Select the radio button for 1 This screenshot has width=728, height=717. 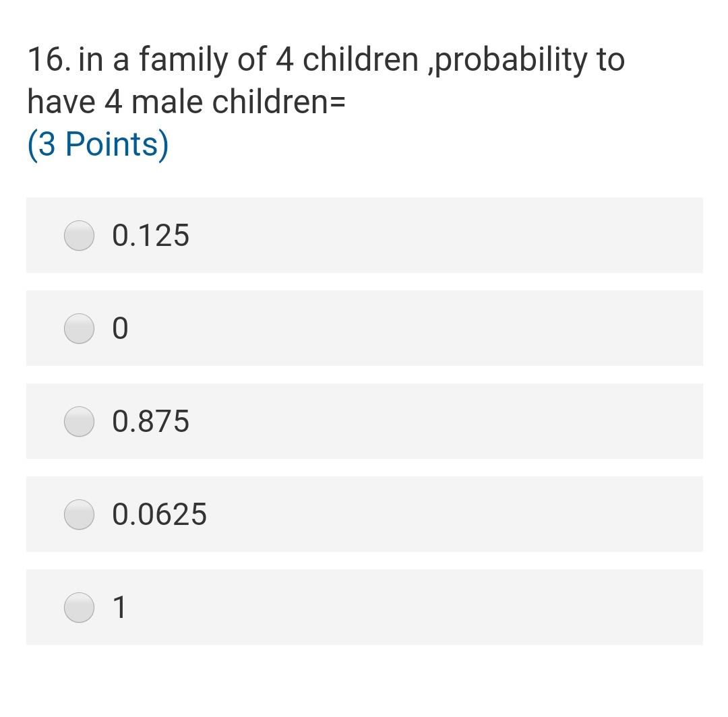[x=79, y=607]
